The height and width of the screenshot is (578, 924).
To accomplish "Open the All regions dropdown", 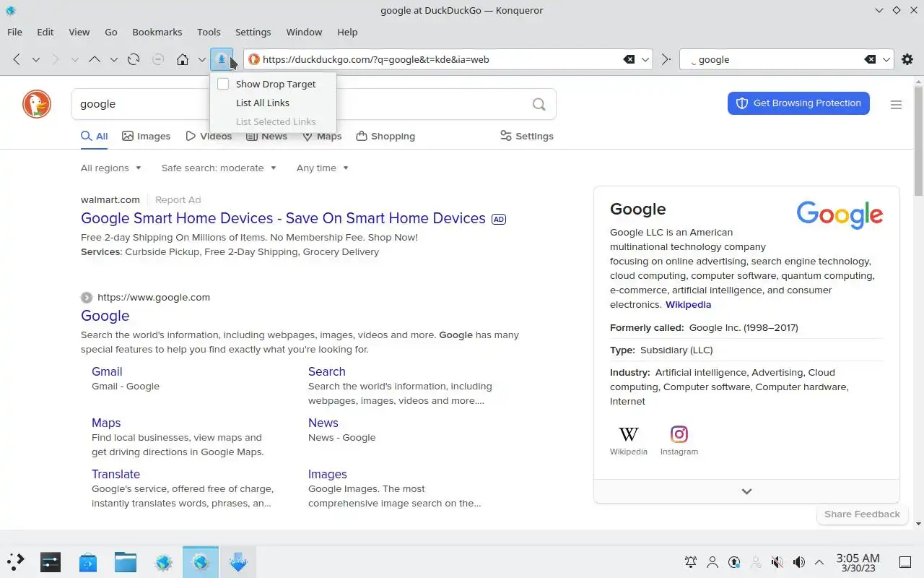I will click(111, 168).
